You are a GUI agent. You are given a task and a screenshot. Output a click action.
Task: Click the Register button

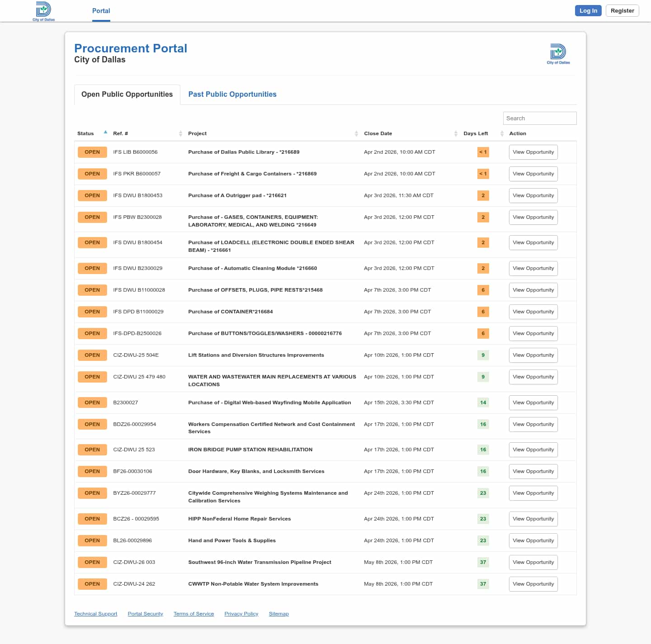[x=622, y=11]
